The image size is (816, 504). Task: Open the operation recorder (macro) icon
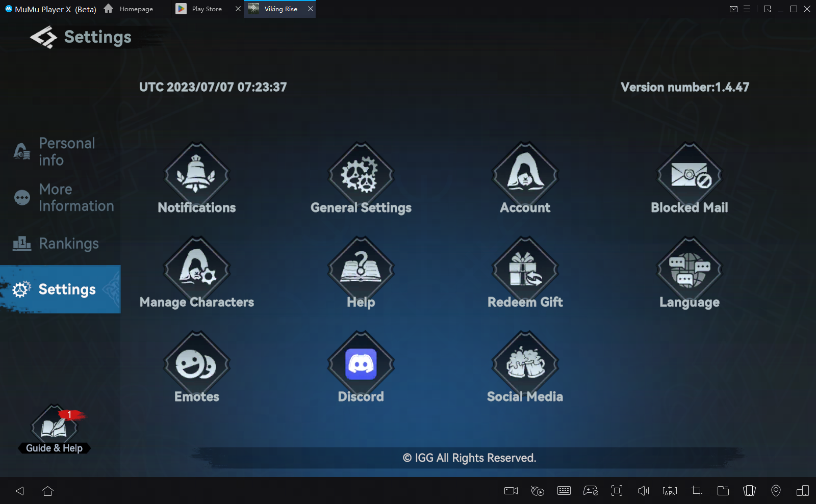pyautogui.click(x=538, y=491)
